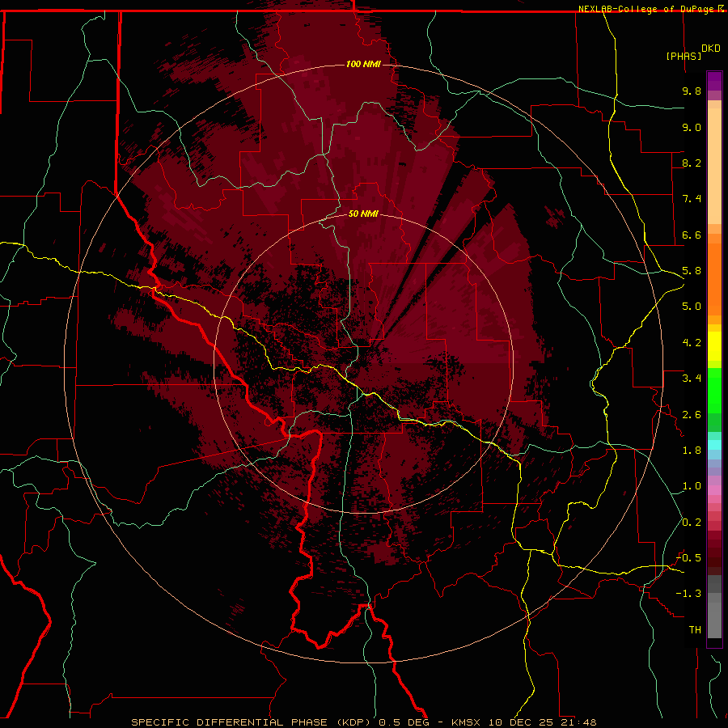Click the 100 NMI range ring label
Screen dimensions: 728x728
point(363,64)
